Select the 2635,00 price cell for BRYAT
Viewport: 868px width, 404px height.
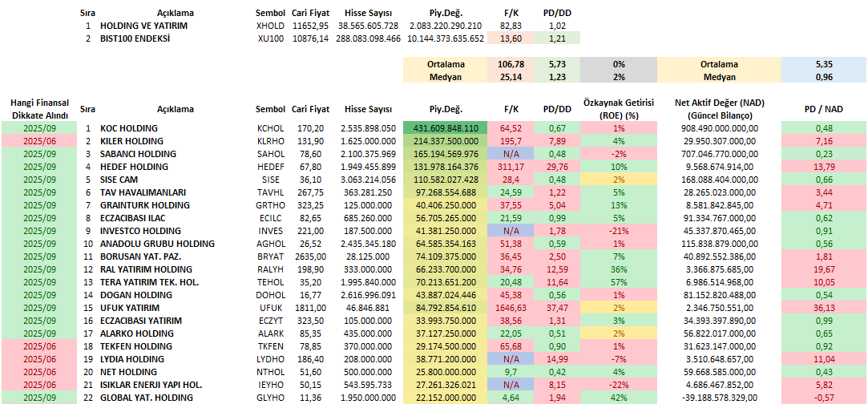coord(309,257)
